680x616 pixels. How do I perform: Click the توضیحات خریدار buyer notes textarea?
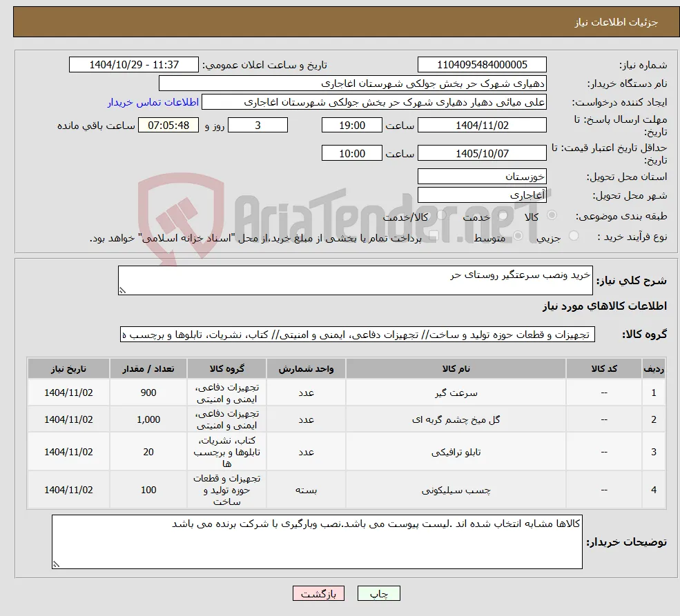point(317,542)
